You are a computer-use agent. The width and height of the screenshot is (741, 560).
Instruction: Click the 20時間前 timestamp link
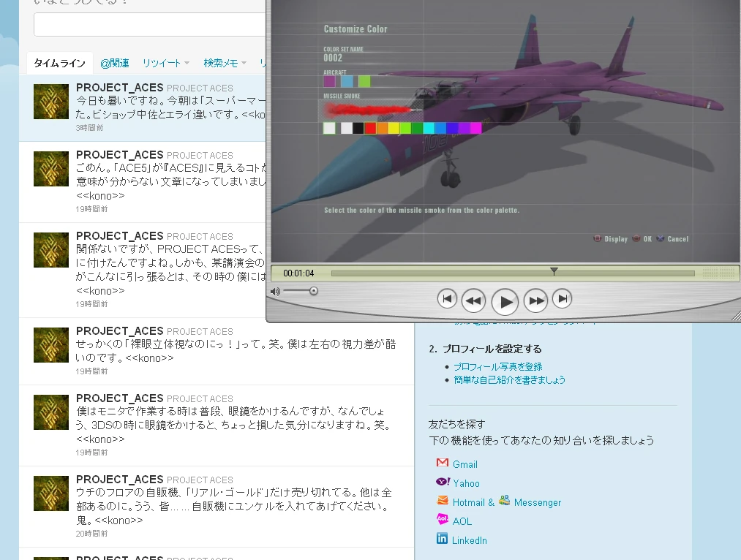91,534
